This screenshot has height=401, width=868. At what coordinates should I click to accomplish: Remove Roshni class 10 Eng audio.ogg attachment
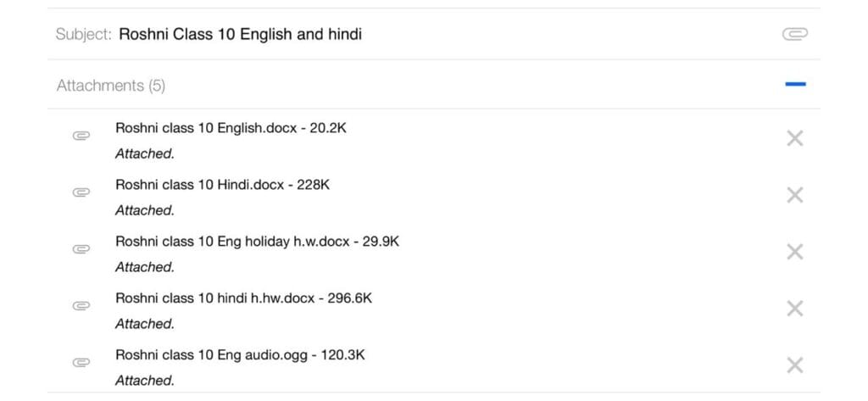(795, 365)
